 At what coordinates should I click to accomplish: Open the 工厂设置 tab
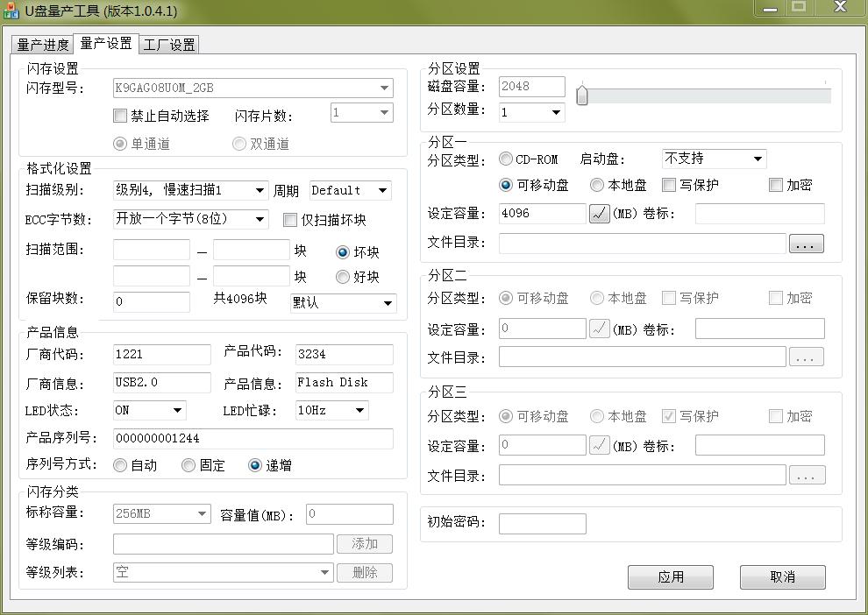click(169, 45)
